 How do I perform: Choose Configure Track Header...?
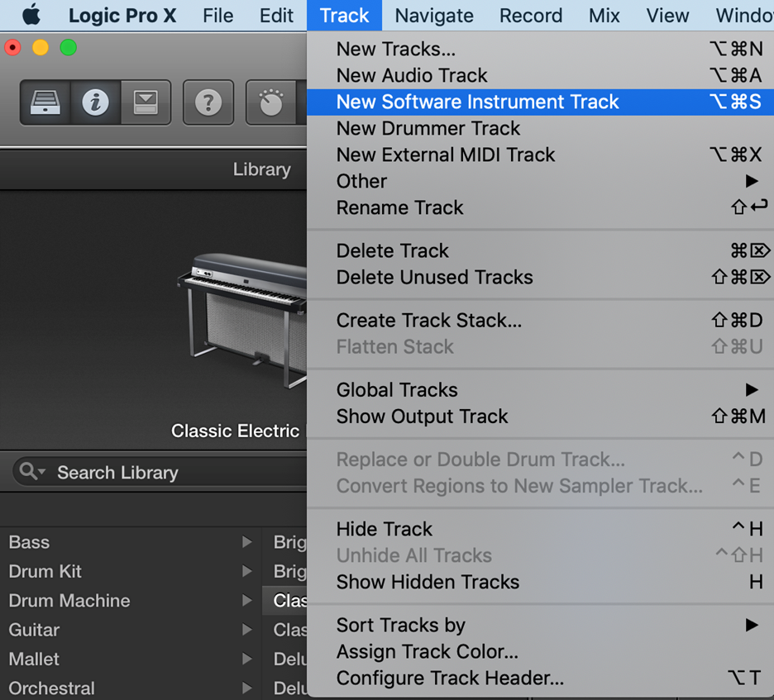pos(541,679)
